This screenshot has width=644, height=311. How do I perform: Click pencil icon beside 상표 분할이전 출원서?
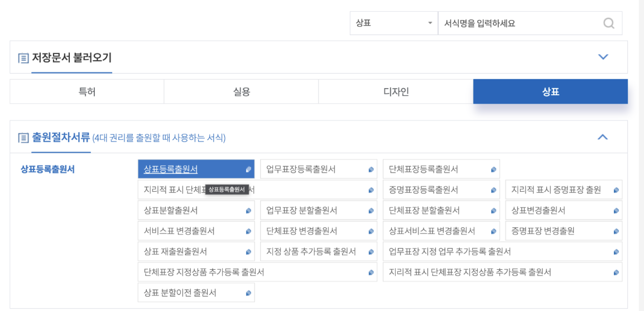(x=248, y=293)
